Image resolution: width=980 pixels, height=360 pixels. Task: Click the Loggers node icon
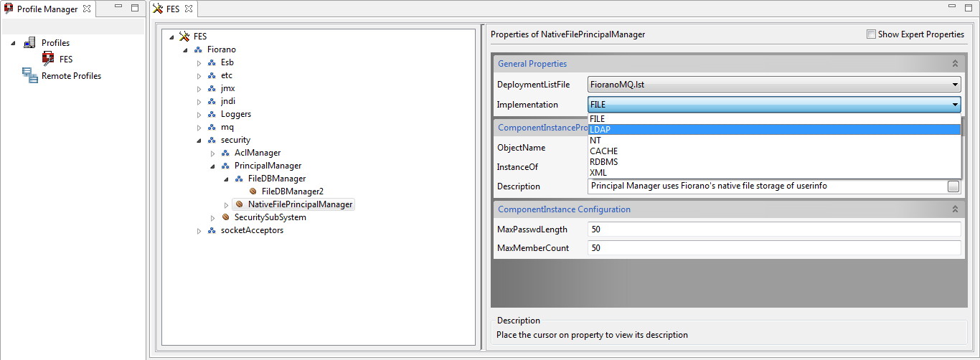(212, 114)
